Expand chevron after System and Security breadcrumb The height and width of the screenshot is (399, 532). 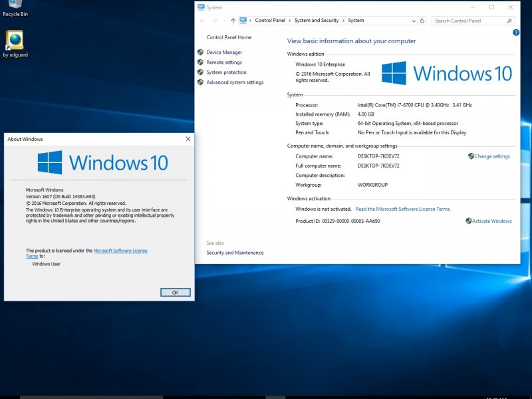coord(343,21)
